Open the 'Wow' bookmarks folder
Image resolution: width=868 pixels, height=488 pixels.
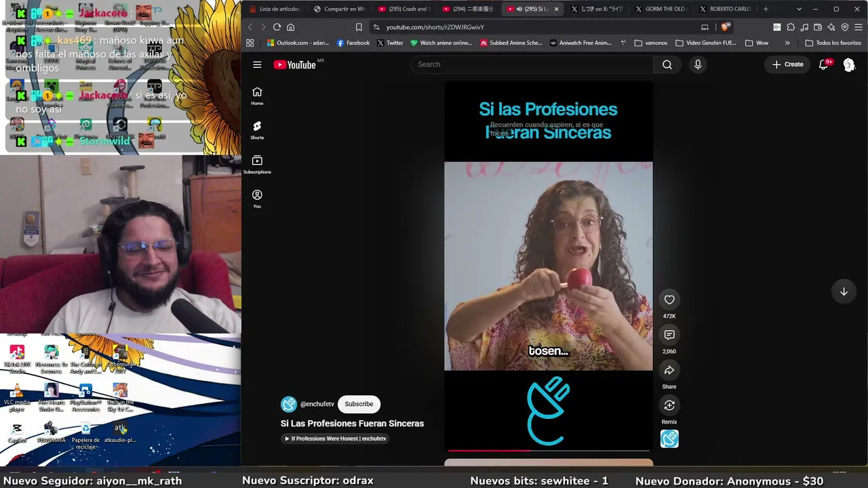(x=757, y=43)
